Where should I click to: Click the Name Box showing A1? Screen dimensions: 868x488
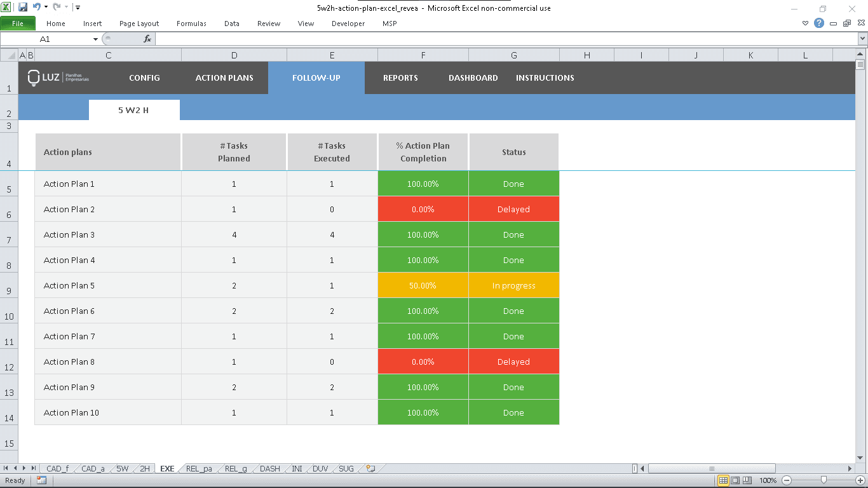[x=46, y=39]
